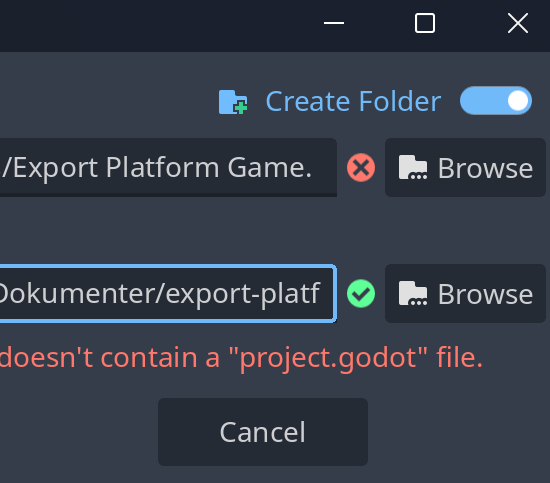This screenshot has height=483, width=550.
Task: Disable the Create Folder toggle switch
Action: (496, 101)
